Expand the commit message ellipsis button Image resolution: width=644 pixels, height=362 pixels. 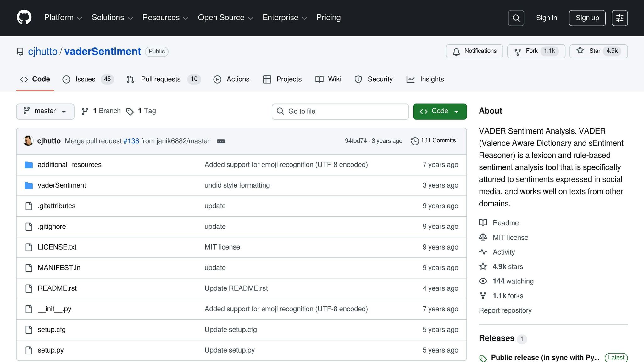221,141
